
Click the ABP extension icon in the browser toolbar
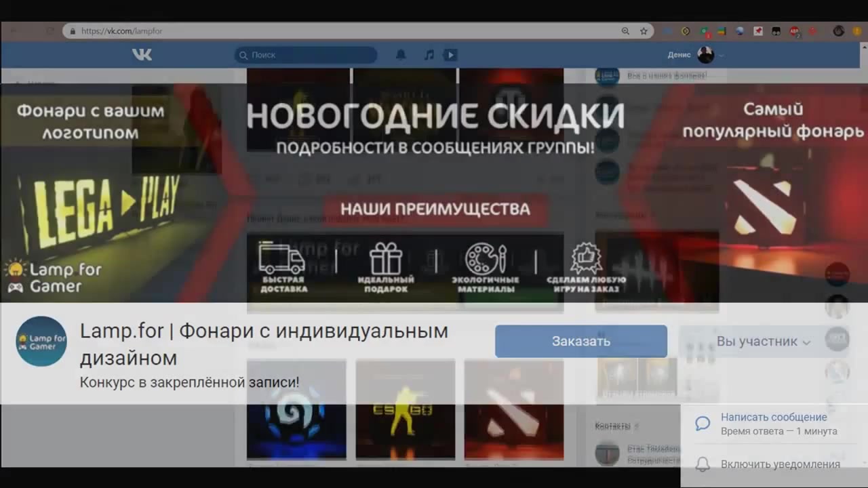coord(794,31)
